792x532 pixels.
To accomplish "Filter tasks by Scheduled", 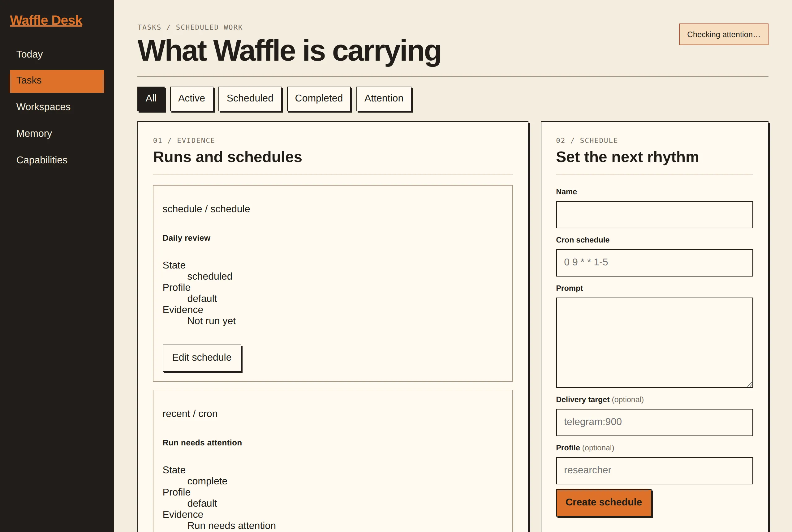I will coord(250,98).
